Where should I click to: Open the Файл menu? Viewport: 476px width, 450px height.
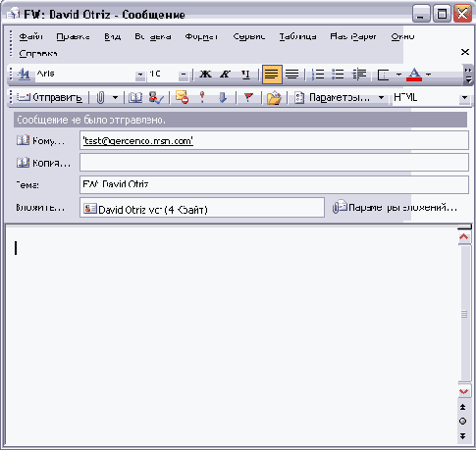pos(30,36)
